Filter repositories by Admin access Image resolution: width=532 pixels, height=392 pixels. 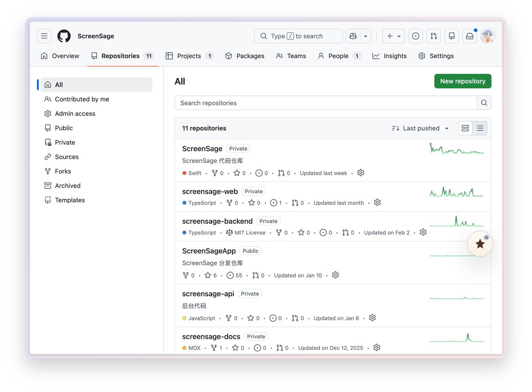tap(96, 113)
